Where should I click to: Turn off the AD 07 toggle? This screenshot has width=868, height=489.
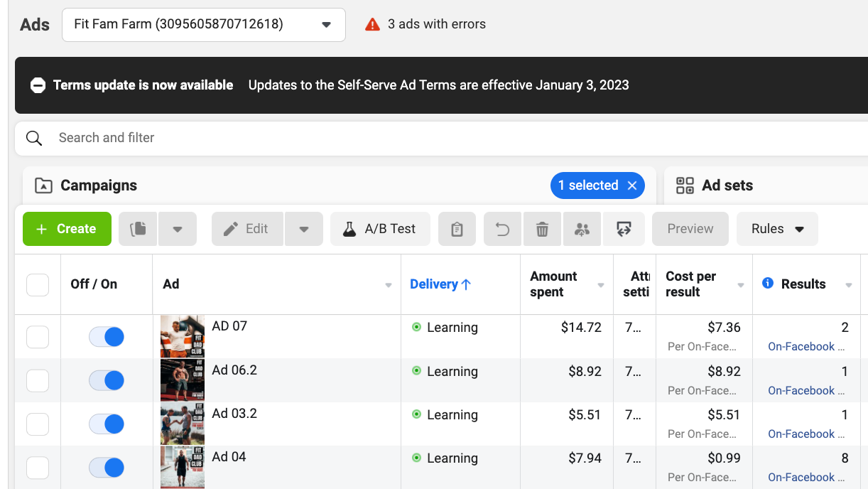point(107,337)
